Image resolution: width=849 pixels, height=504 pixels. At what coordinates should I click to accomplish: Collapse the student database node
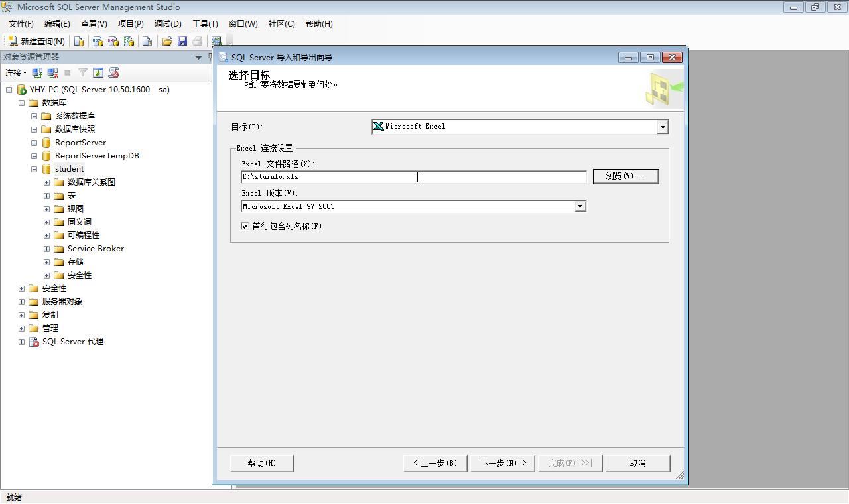(x=34, y=169)
